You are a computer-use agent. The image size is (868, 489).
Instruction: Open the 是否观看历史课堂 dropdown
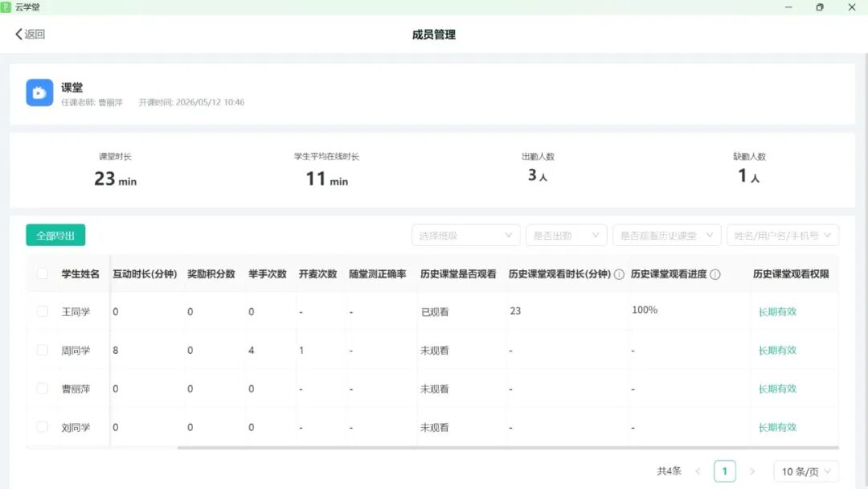(x=666, y=236)
